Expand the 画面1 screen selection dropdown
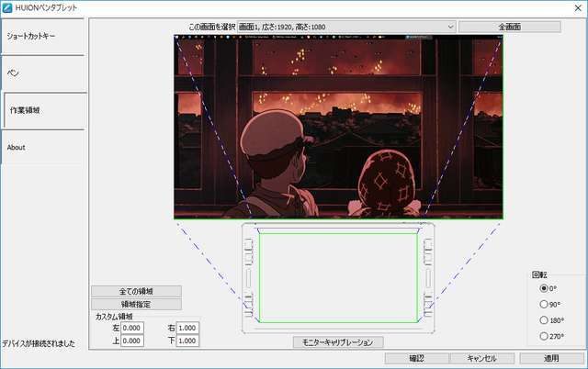The image size is (588, 369). (x=346, y=27)
